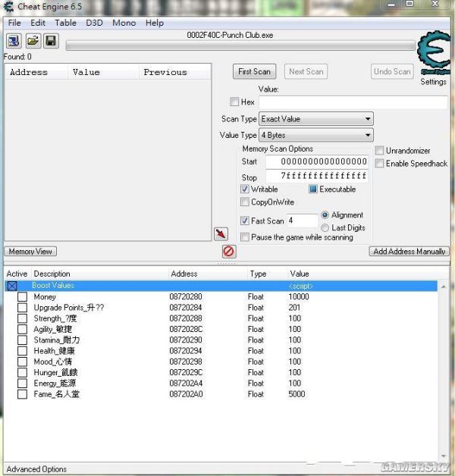Activate the Mood entry checkbox

(22, 362)
